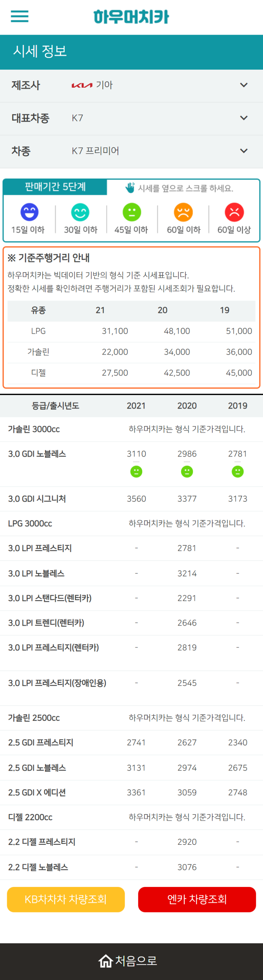Click the 디젤 row 45,000 mileage value

tap(239, 373)
